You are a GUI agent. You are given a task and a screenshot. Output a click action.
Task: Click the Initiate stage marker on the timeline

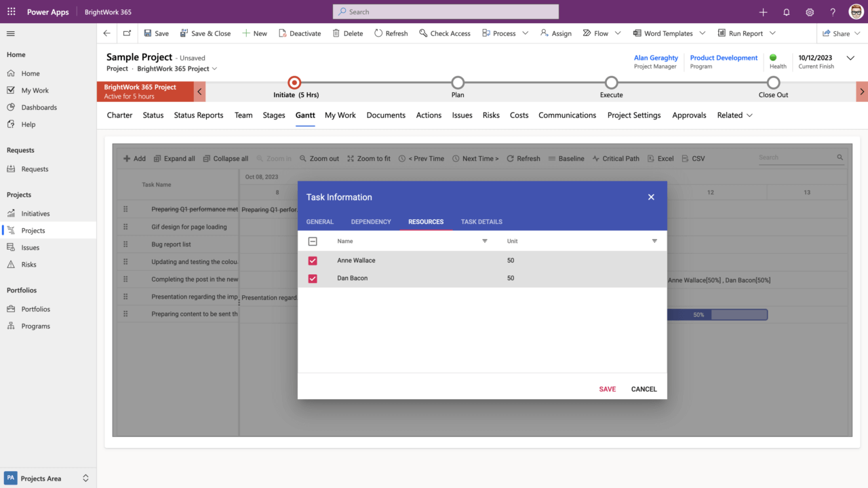[294, 83]
